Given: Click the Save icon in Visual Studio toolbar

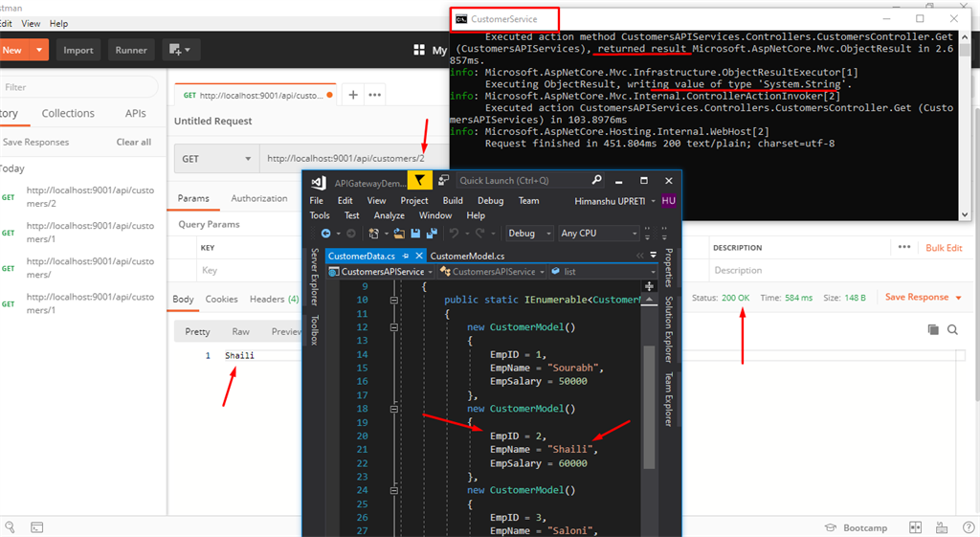Looking at the screenshot, I should (415, 234).
